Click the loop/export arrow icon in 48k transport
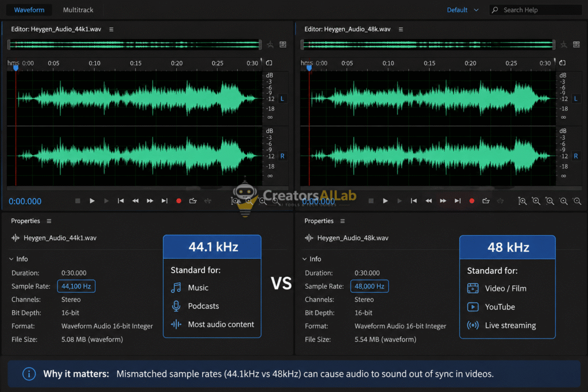The image size is (588, 392). (x=486, y=201)
